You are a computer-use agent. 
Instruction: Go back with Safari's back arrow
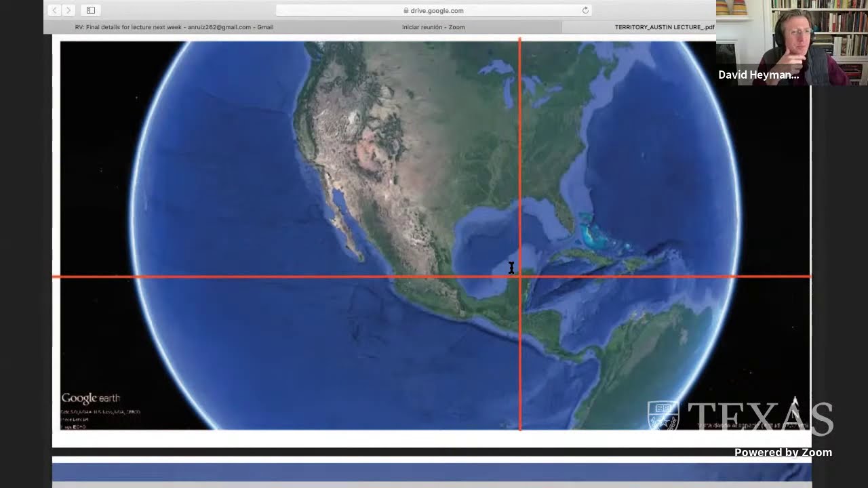(x=55, y=10)
